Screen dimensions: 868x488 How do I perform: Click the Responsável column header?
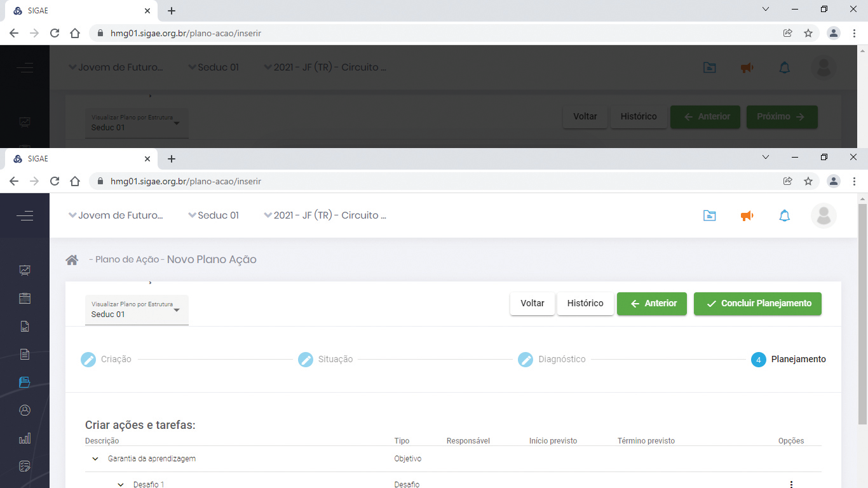(x=468, y=441)
